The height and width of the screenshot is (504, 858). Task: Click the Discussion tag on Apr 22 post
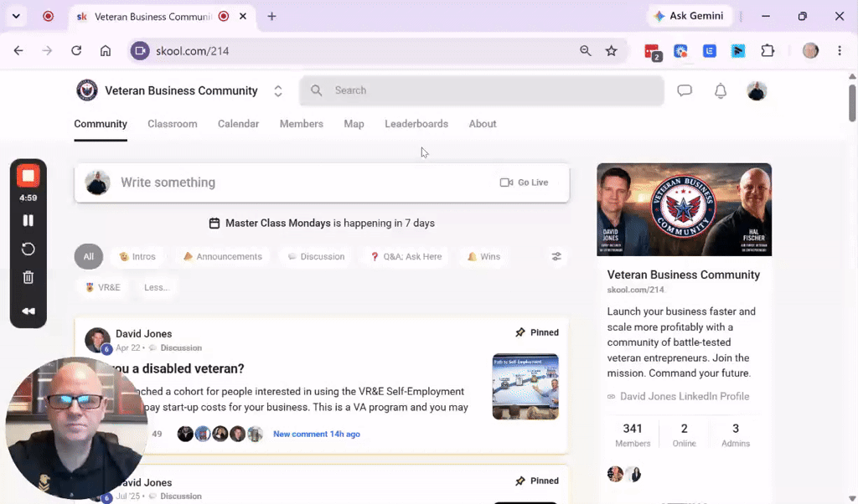point(181,347)
